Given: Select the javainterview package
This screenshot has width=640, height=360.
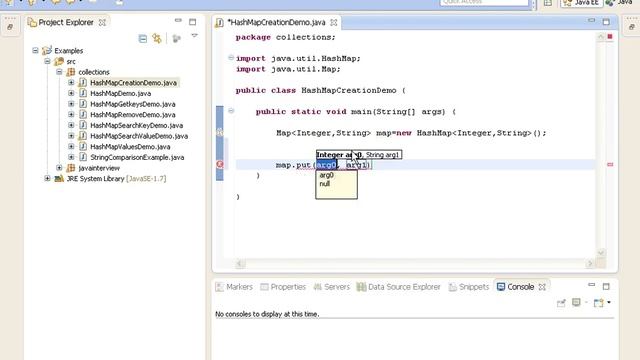Looking at the screenshot, I should pos(99,168).
